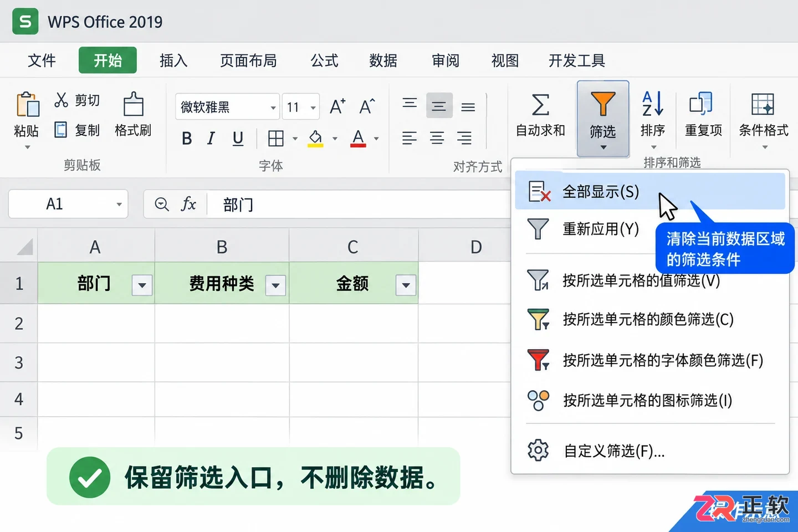
Task: Click the red font color A
Action: (358, 139)
